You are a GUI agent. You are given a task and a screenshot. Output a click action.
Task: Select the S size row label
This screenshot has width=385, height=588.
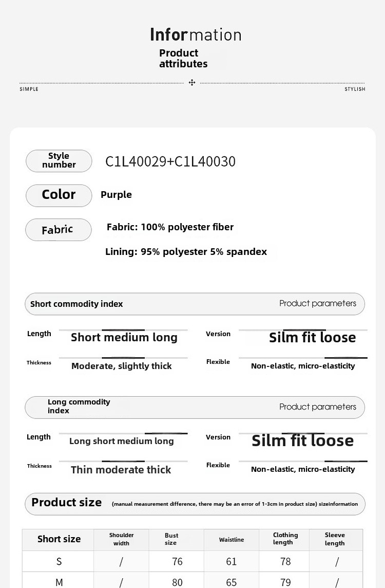[x=59, y=562]
